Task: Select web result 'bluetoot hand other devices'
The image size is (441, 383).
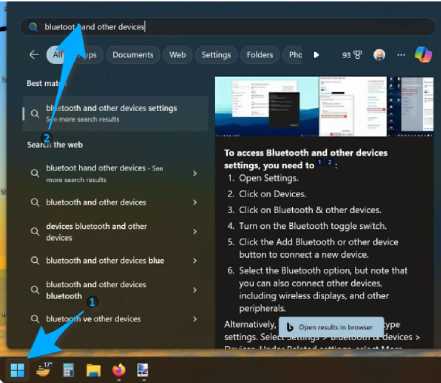Action: (115, 173)
